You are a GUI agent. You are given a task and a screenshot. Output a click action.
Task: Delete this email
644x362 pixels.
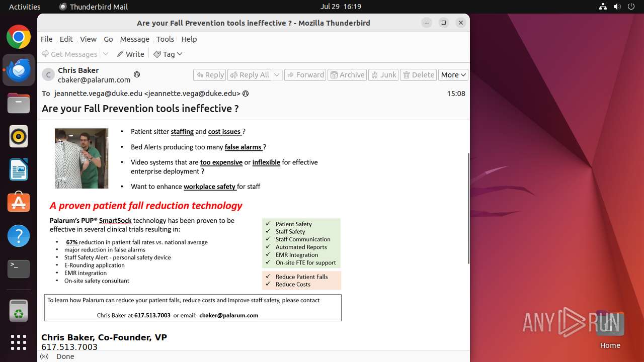[x=419, y=75]
